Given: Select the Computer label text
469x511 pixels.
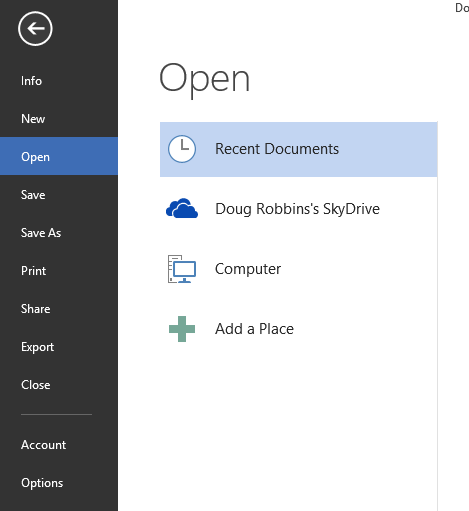Looking at the screenshot, I should tap(248, 269).
